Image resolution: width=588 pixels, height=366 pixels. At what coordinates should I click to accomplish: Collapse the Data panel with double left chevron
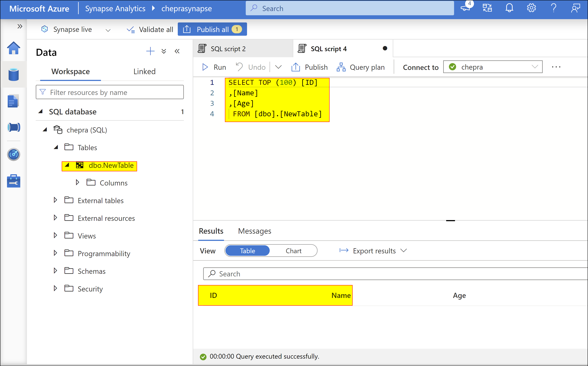click(177, 51)
